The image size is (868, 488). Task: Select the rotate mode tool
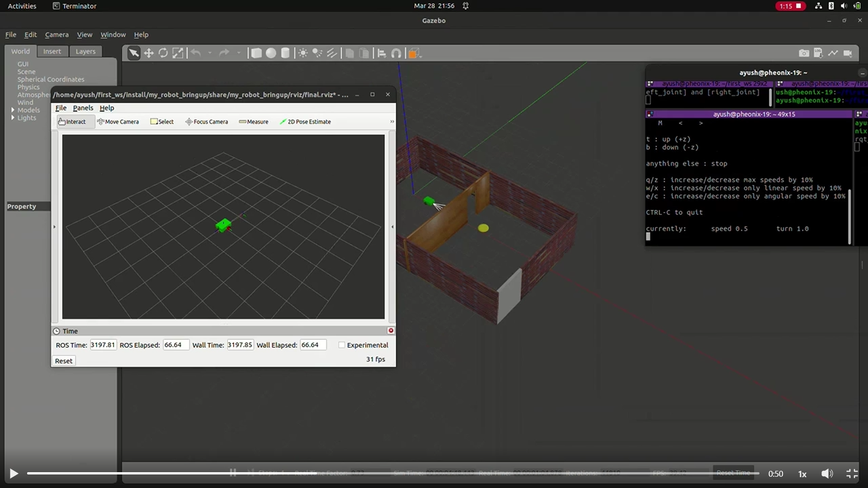pos(163,53)
